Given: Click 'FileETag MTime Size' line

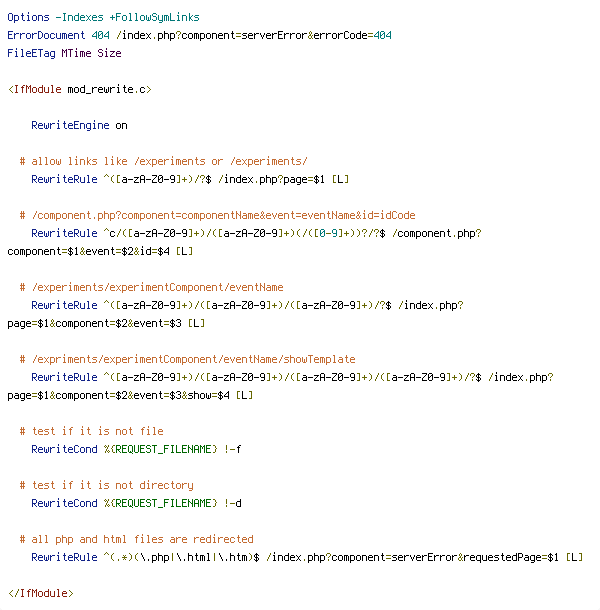Looking at the screenshot, I should pyautogui.click(x=64, y=53).
